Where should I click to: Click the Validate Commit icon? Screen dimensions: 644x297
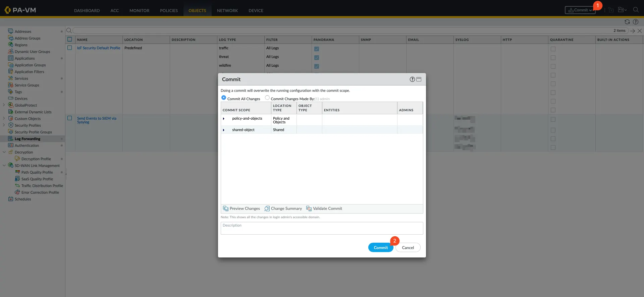[x=309, y=209]
